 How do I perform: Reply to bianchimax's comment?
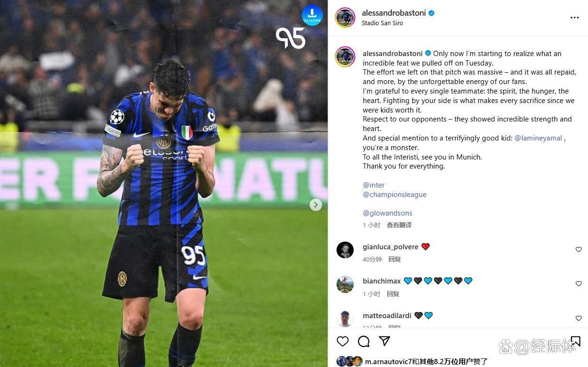(x=393, y=294)
